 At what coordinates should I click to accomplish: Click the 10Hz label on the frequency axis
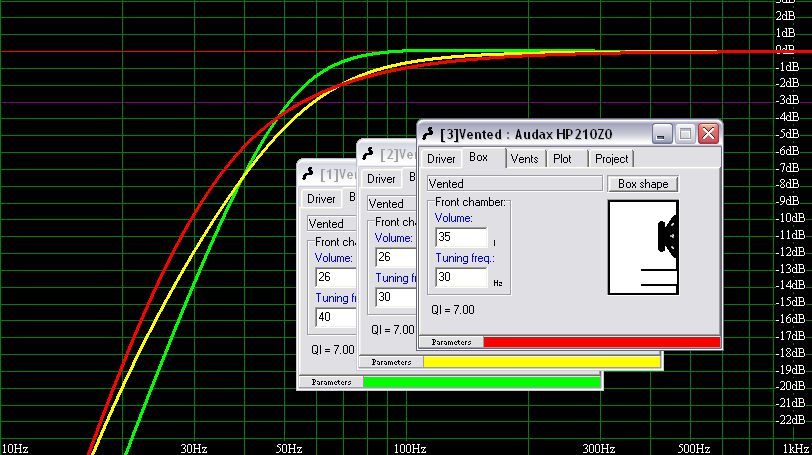[x=14, y=448]
